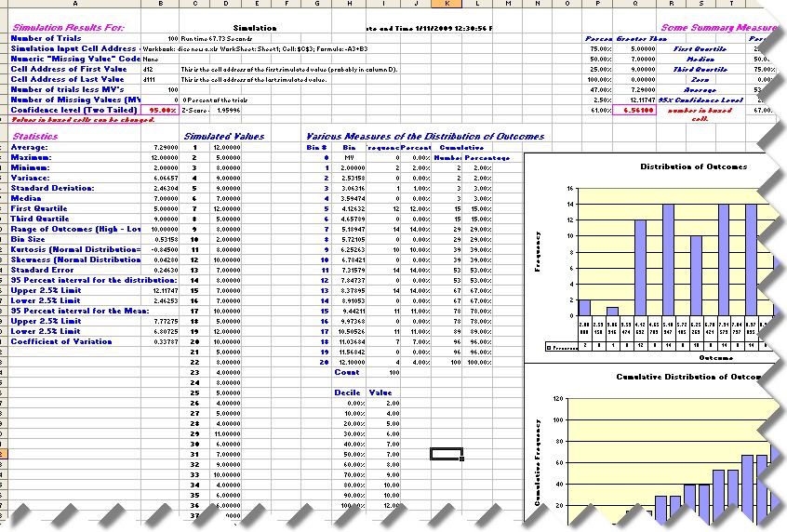Select 'Range of Outcomes (High - Low' label
This screenshot has height=532, width=787.
(75, 229)
